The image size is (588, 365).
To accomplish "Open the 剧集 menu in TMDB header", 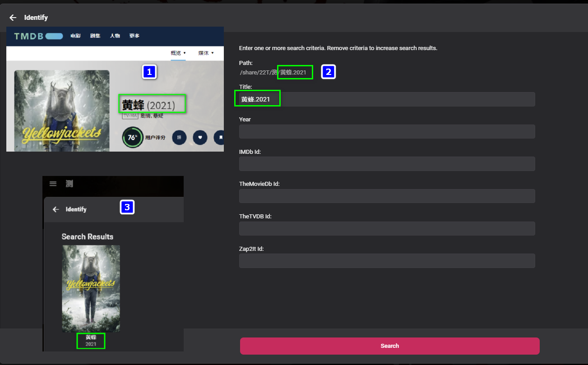I will (95, 36).
